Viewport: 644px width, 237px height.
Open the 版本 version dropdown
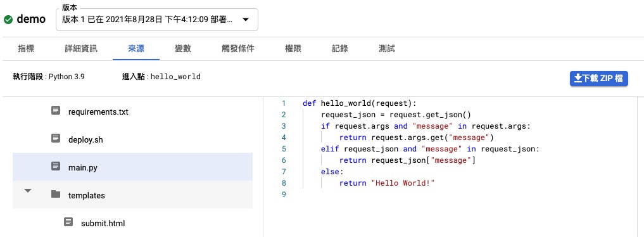point(157,20)
